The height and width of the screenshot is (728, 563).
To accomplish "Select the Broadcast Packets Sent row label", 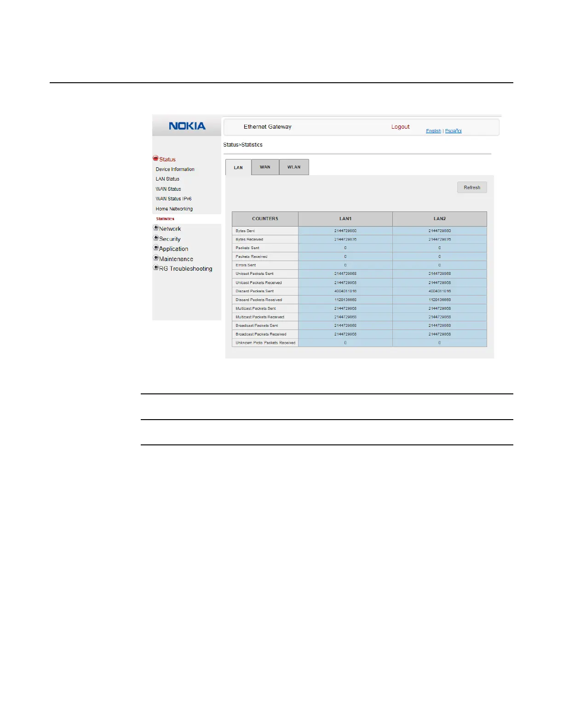I will pos(257,325).
